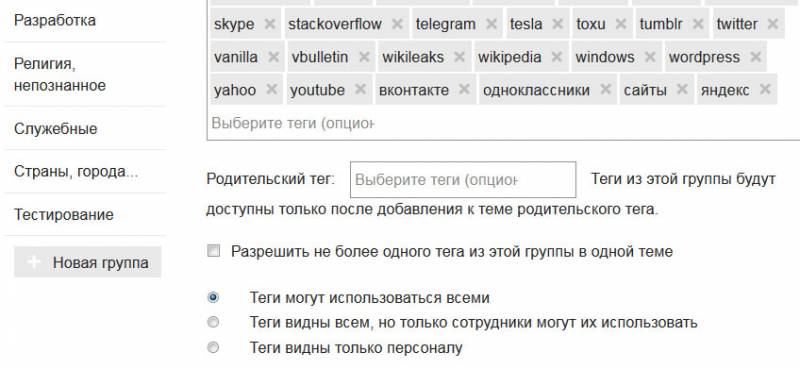The width and height of the screenshot is (800, 369).
Task: Remove the tumblr tag
Action: click(x=698, y=23)
